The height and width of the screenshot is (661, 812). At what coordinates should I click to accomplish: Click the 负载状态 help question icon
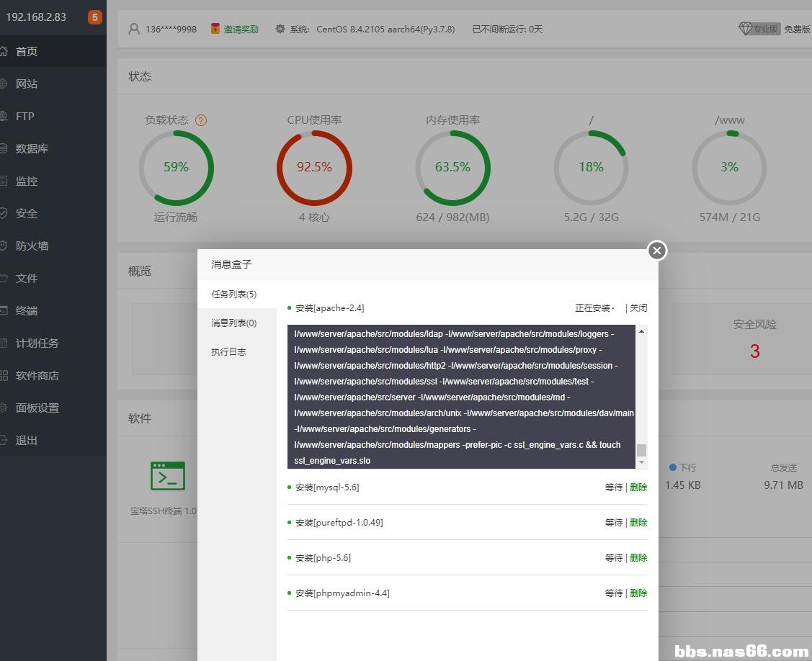(201, 120)
